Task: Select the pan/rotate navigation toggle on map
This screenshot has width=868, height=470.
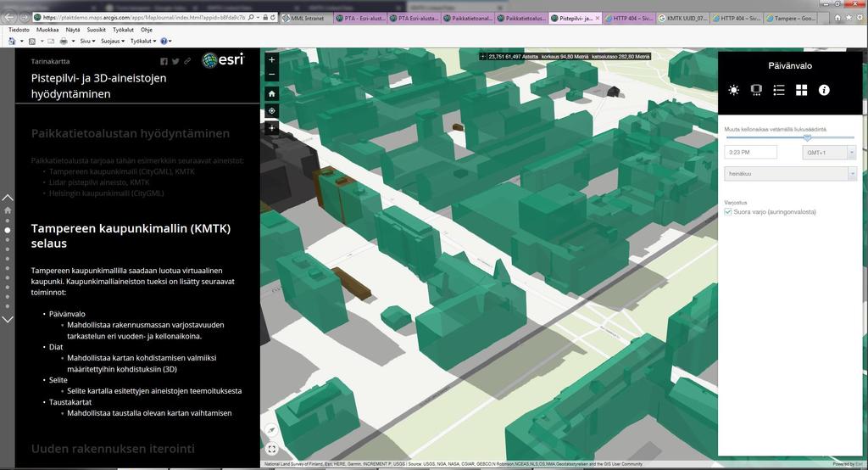Action: tap(272, 128)
